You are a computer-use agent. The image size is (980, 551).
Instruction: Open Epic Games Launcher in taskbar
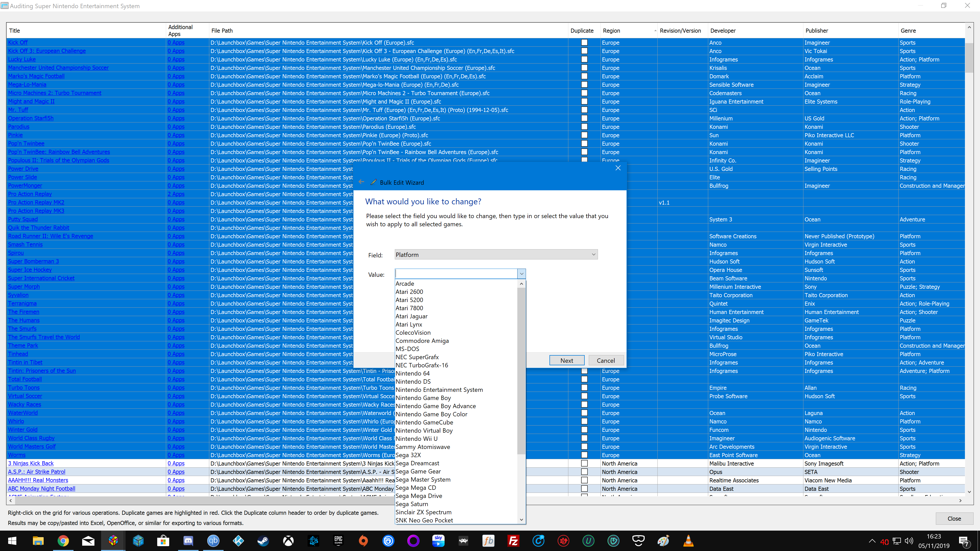pyautogui.click(x=338, y=541)
